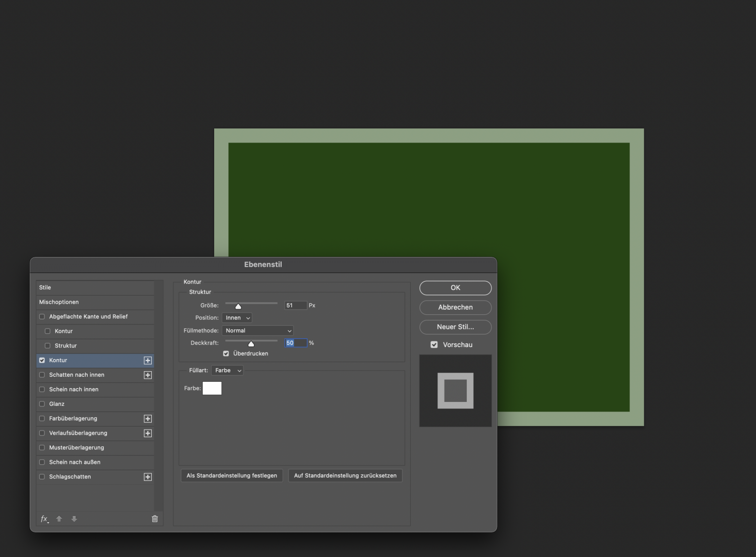Add another Schatten nach innen effect
The width and height of the screenshot is (756, 557).
click(148, 375)
